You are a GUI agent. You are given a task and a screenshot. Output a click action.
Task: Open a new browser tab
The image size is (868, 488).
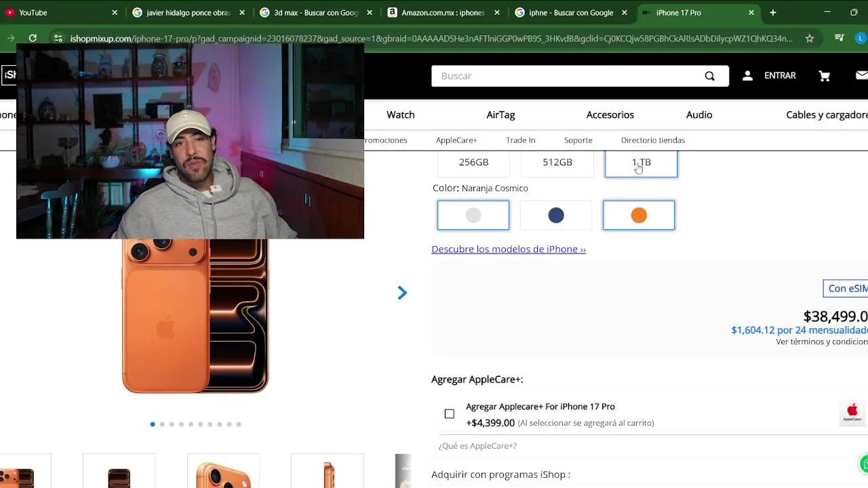pyautogui.click(x=773, y=12)
